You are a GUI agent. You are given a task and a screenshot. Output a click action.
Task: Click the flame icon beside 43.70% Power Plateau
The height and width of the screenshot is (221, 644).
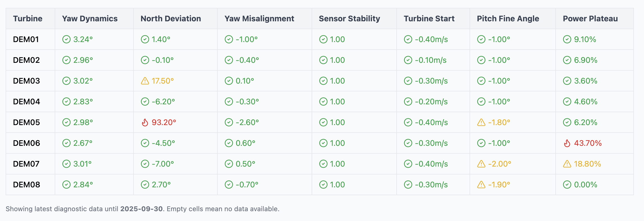(x=567, y=143)
